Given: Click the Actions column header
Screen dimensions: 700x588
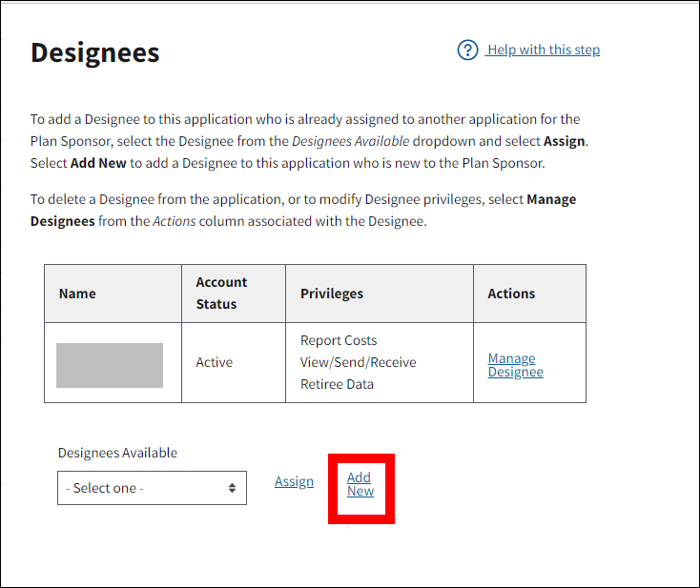Looking at the screenshot, I should coord(511,294).
